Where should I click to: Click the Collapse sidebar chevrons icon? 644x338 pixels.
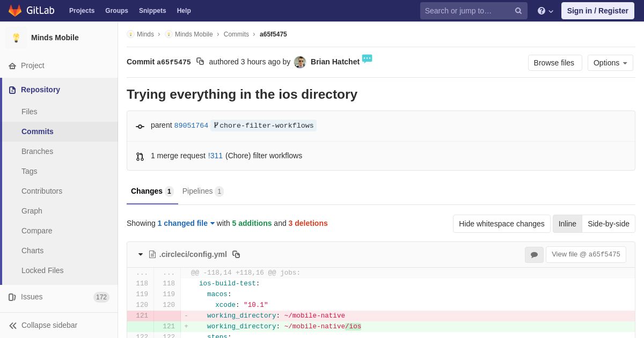(13, 326)
